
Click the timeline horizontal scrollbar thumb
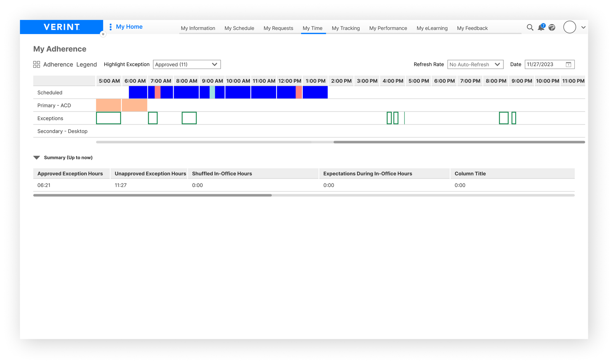(459, 142)
